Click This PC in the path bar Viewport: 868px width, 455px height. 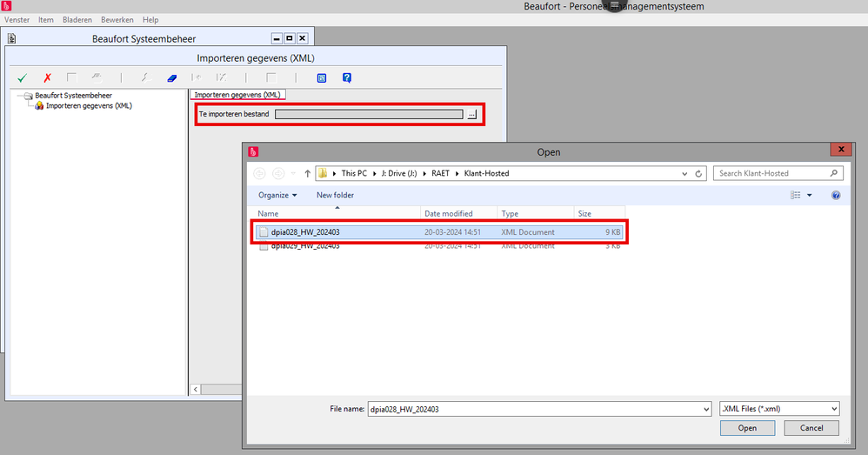coord(354,173)
